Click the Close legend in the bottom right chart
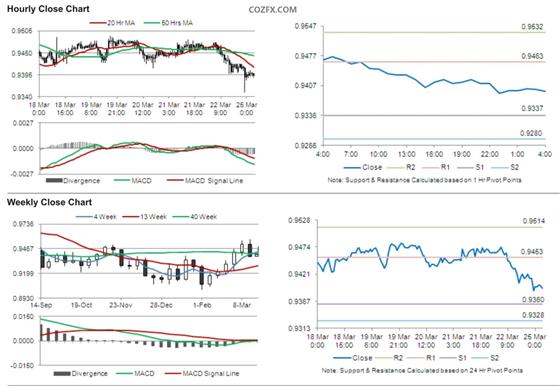Image resolution: width=560 pixels, height=386 pixels. (x=353, y=358)
